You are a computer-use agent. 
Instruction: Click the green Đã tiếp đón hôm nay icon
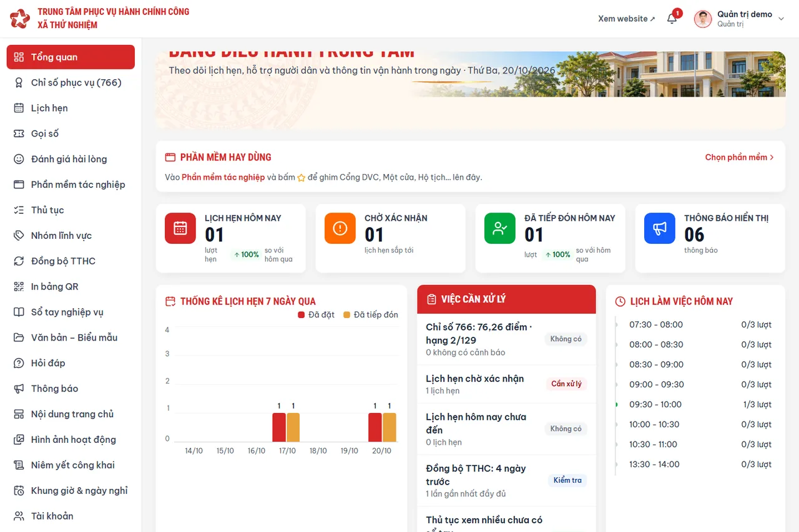(x=500, y=228)
